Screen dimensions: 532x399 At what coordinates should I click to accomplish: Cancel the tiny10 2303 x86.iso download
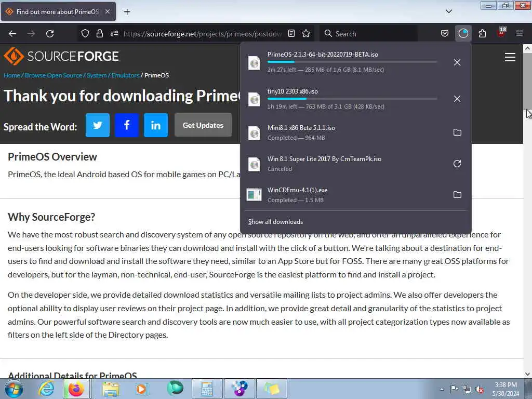click(457, 99)
